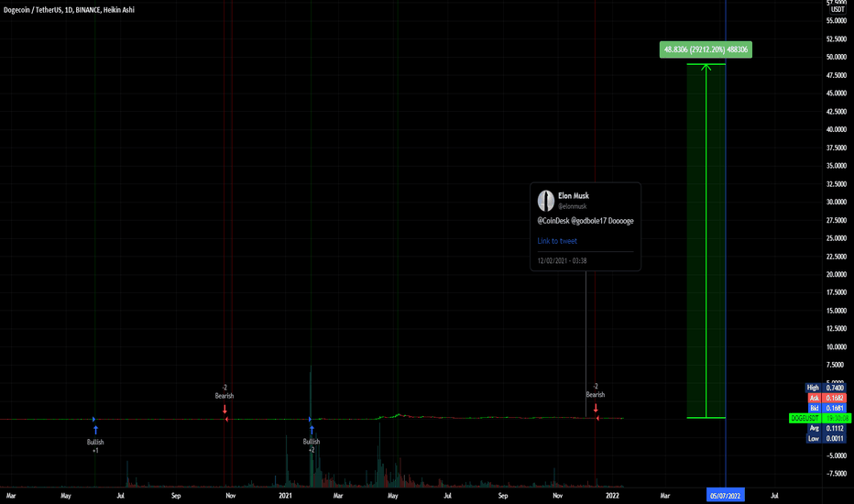This screenshot has height=504, width=854.
Task: Click the '-2 Bearish' label near Nov 2020
Action: coord(224,392)
